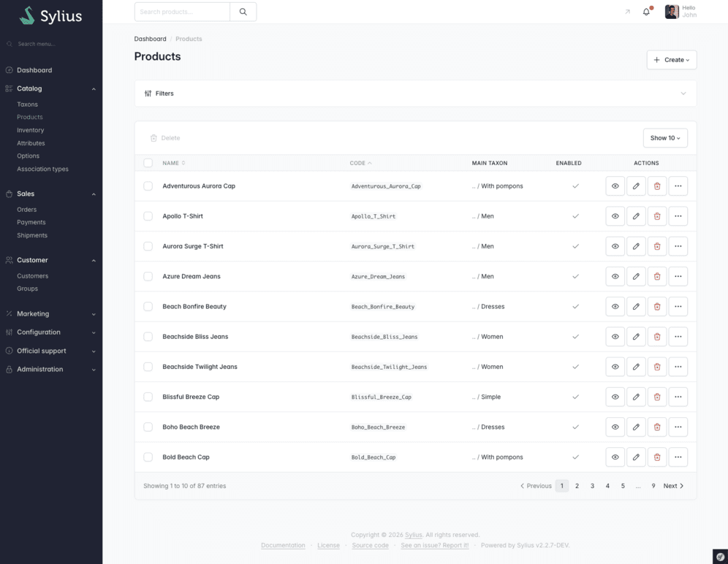Edit Aurora Surge T-Shirt product
This screenshot has width=728, height=564.
point(636,246)
